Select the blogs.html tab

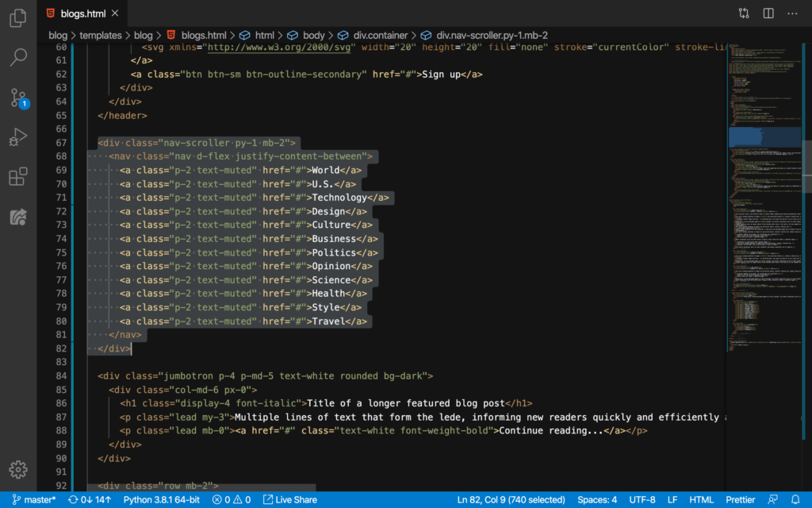(x=82, y=13)
